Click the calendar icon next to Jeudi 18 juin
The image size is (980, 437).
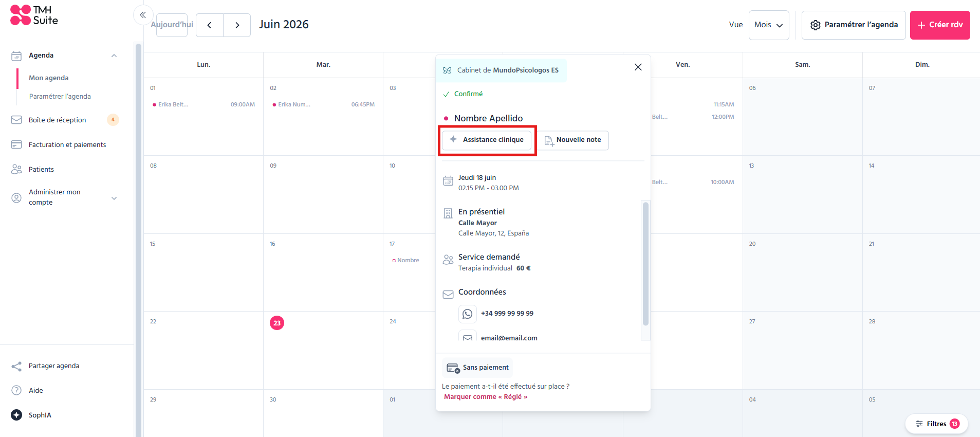[448, 181]
